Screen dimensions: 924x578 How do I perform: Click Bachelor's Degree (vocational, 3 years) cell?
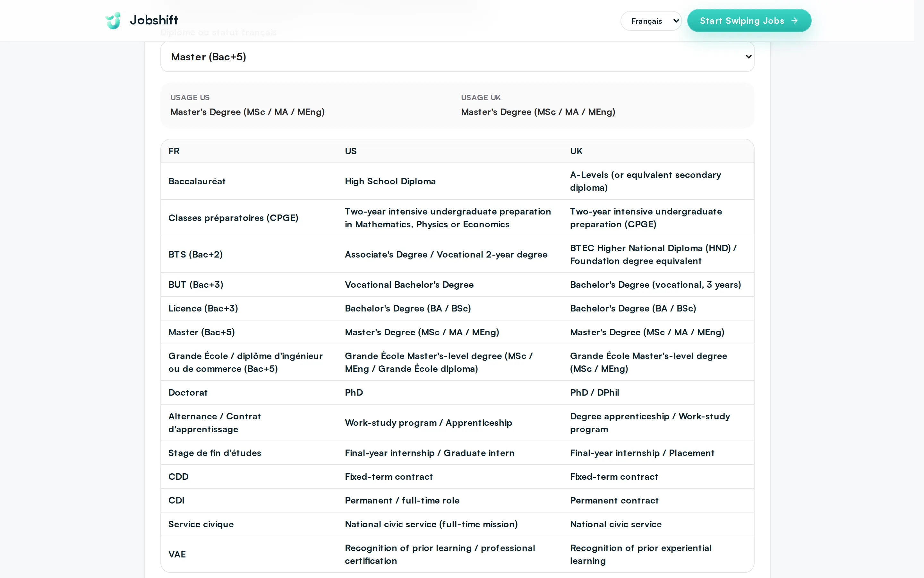(655, 285)
